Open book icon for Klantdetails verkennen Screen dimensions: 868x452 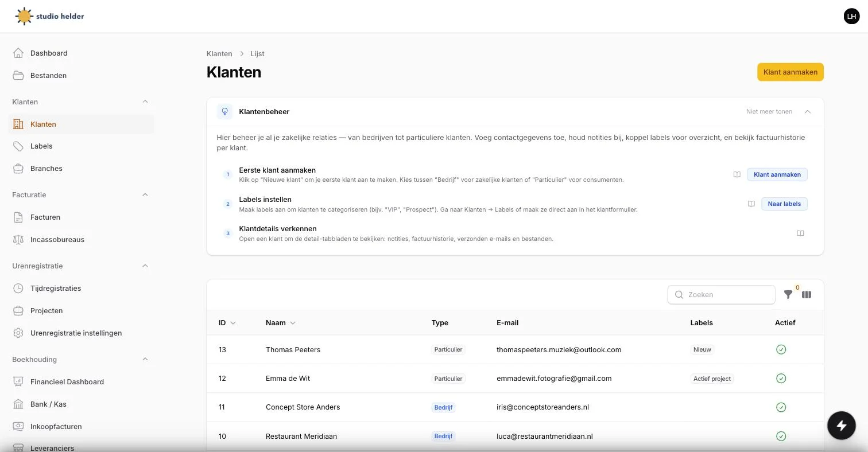click(x=801, y=233)
